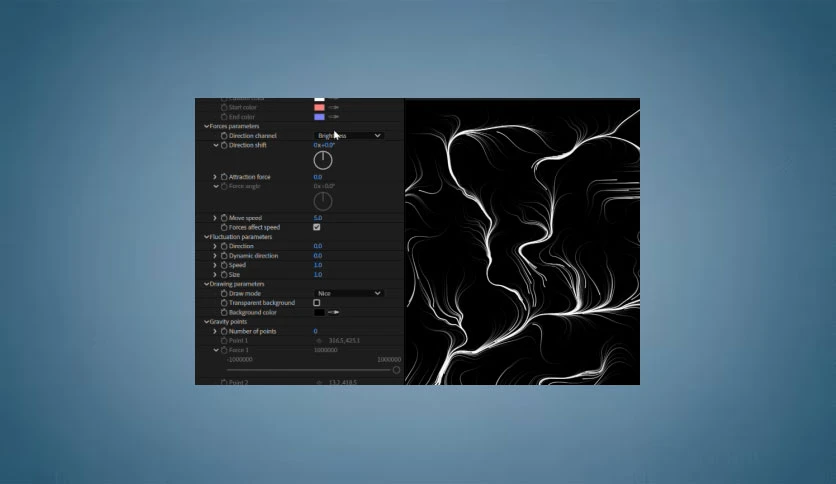Expand the Number of points property
The width and height of the screenshot is (836, 484).
coord(215,332)
